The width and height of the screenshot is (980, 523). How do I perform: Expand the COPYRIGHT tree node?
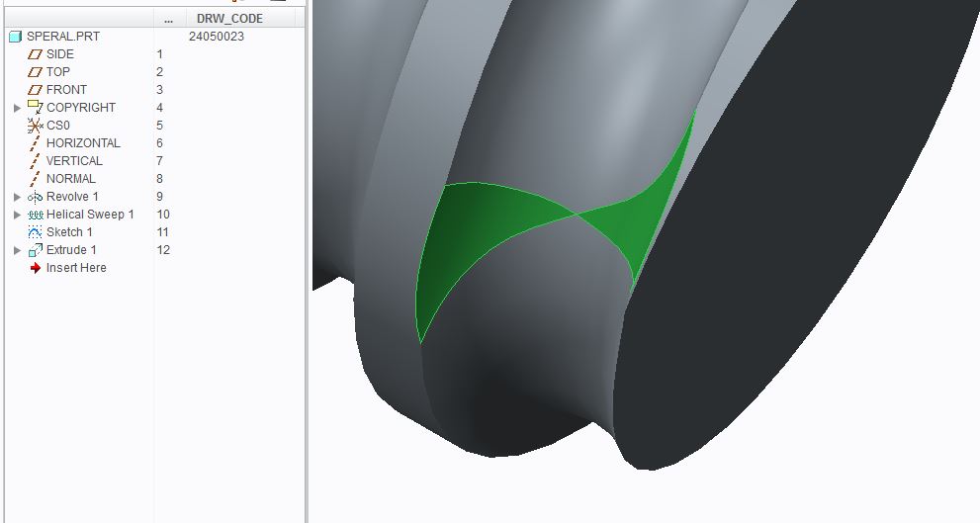pos(18,108)
